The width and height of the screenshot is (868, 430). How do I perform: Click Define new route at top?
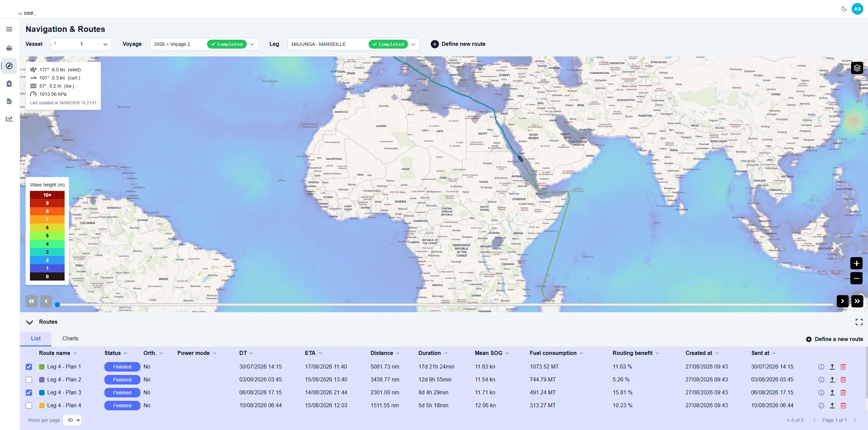coord(458,44)
